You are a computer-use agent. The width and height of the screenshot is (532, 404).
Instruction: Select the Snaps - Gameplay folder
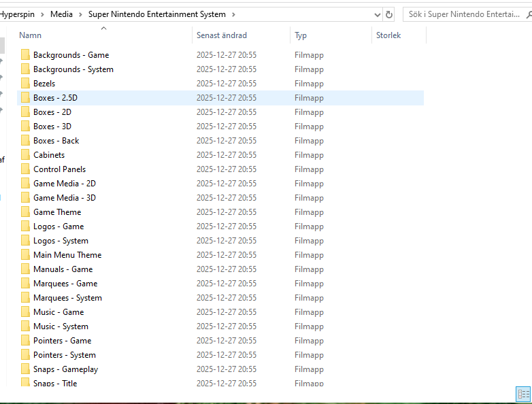[65, 369]
